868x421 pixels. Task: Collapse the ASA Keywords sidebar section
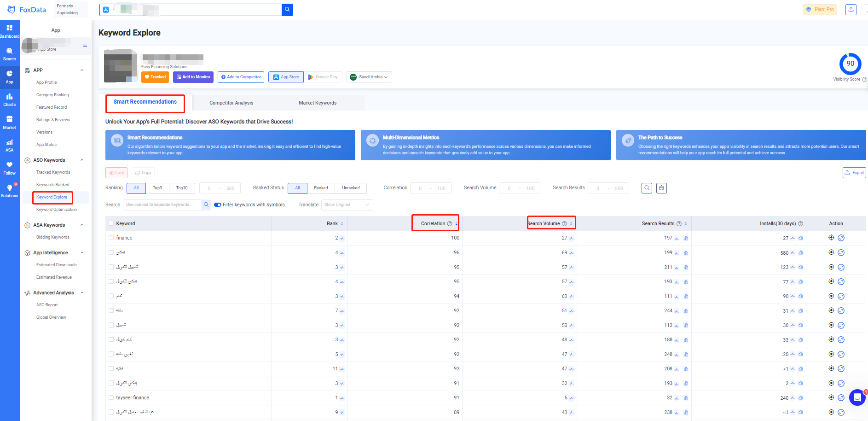point(82,225)
